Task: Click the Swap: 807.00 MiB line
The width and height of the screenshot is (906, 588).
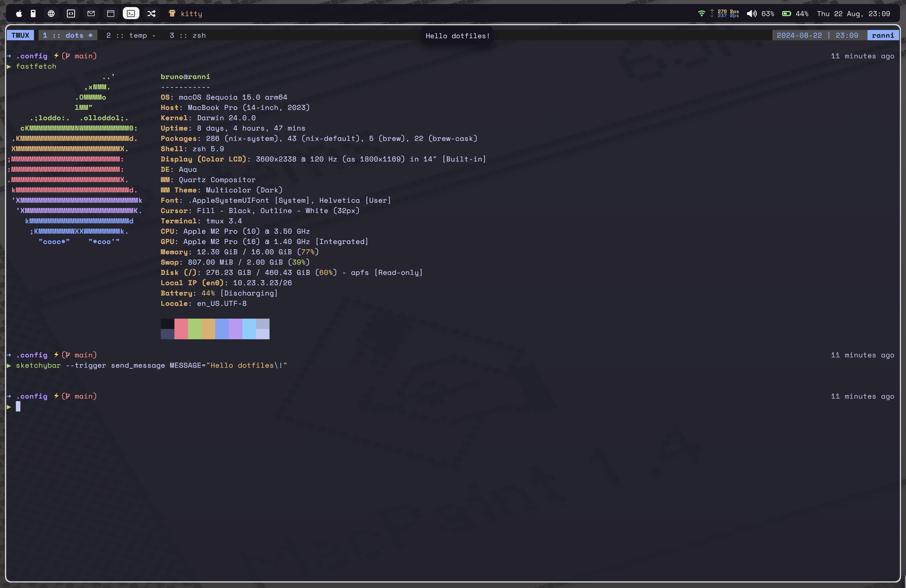Action: tap(235, 262)
